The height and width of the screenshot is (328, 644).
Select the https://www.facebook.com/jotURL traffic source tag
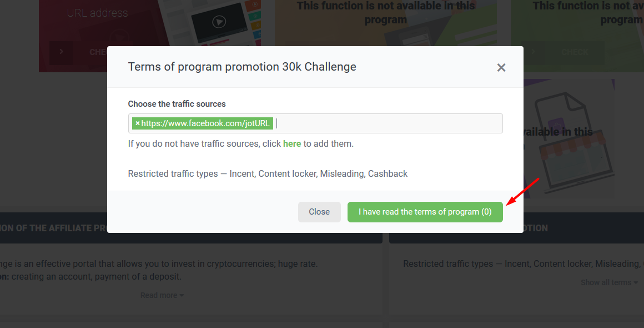point(205,123)
